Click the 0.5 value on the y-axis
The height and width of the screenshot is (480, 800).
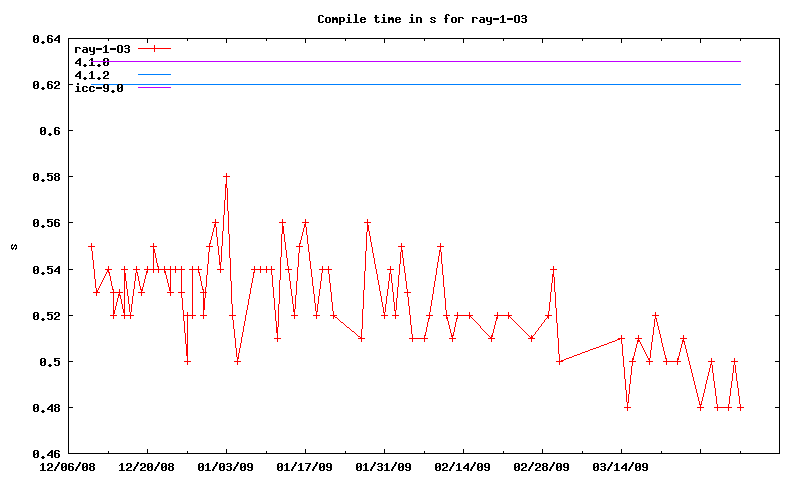pyautogui.click(x=51, y=362)
